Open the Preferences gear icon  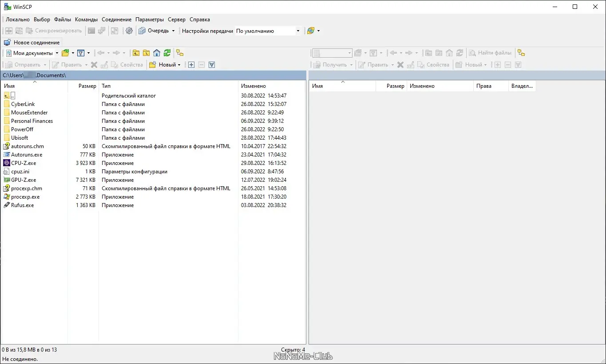129,31
